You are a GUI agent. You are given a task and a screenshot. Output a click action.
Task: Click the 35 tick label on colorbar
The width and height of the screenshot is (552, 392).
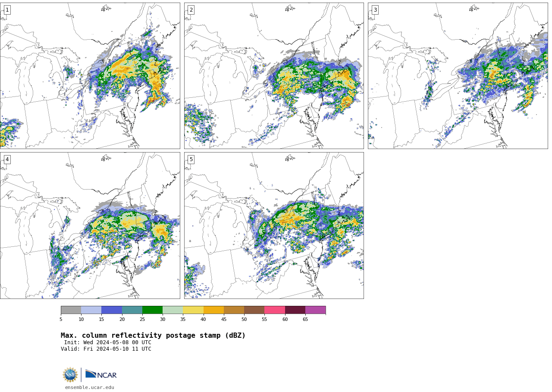coord(183,319)
